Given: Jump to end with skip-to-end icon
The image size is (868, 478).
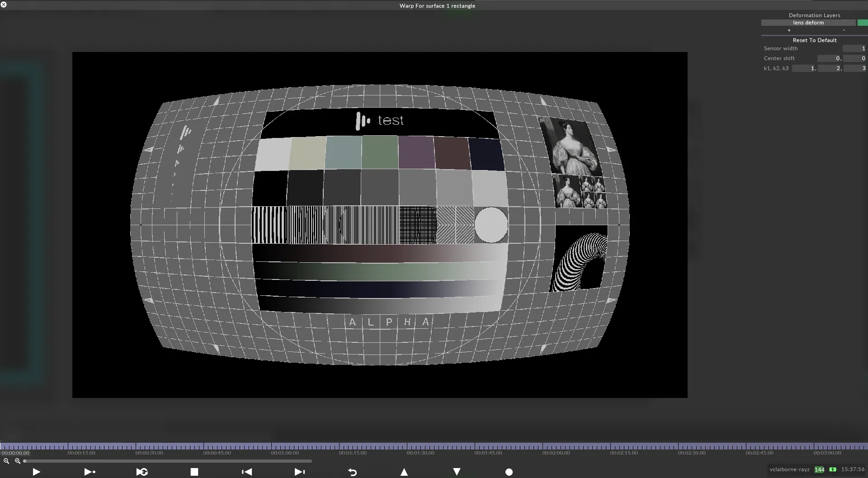Looking at the screenshot, I should coord(299,472).
